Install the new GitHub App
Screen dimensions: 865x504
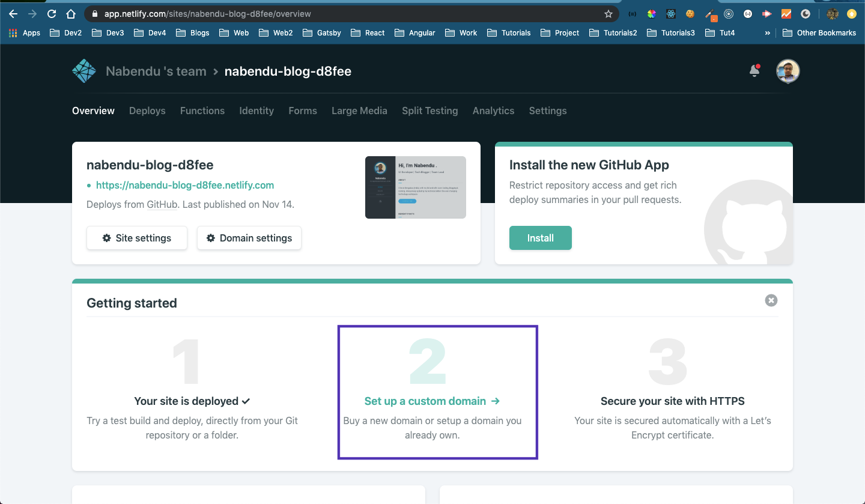point(541,238)
